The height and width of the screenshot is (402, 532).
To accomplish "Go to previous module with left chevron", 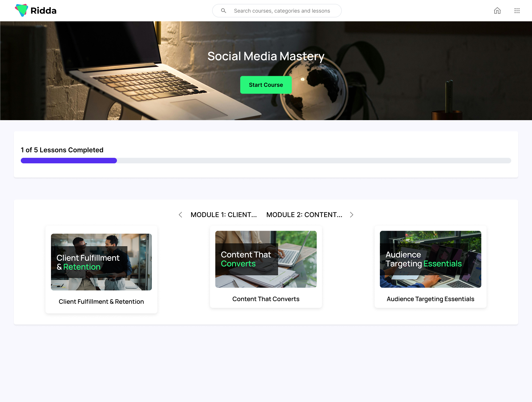I will [x=180, y=215].
